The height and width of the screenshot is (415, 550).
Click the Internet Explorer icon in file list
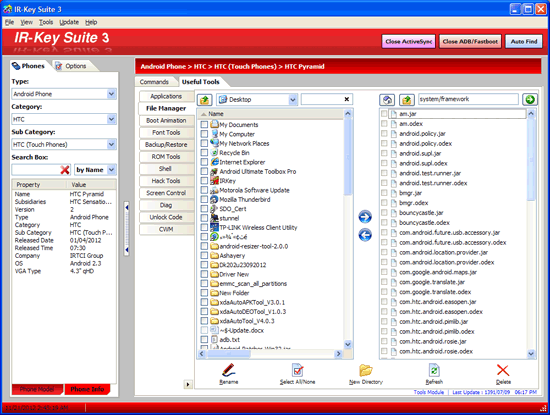click(215, 162)
